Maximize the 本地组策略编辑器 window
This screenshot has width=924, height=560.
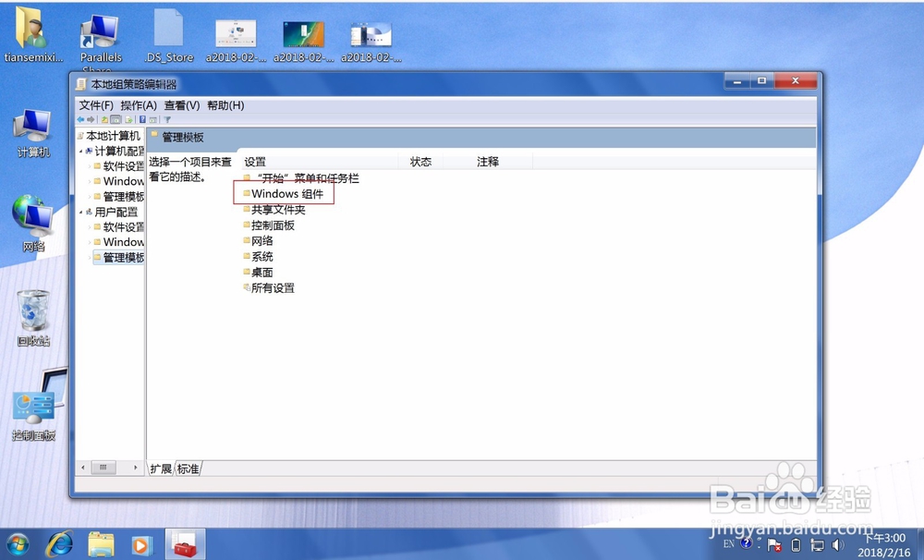[762, 80]
